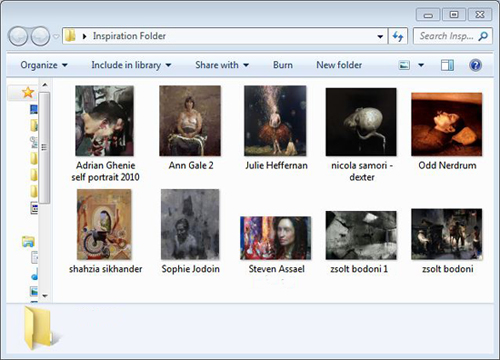Open the Include in library menu
Screen dimensions: 500x360
131,65
